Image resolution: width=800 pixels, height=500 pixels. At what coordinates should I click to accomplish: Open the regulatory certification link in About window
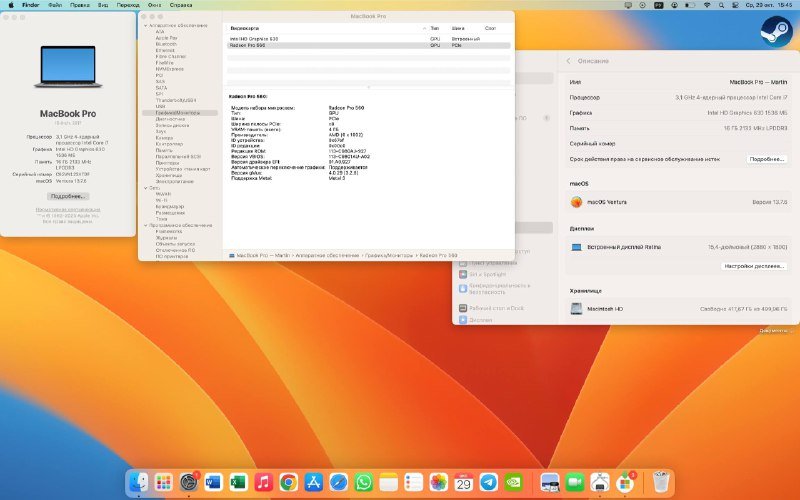68,210
